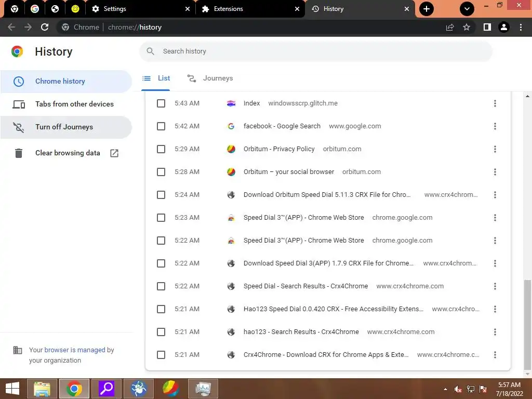This screenshot has height=399, width=532.
Task: Open Index windowsscrp.glitch.me history link
Action: (251, 103)
